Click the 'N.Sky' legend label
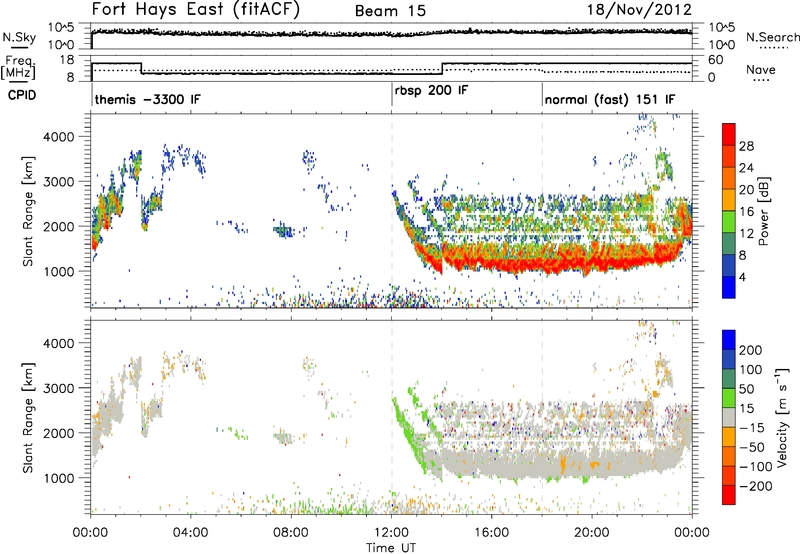The width and height of the screenshot is (800, 554). click(x=19, y=37)
